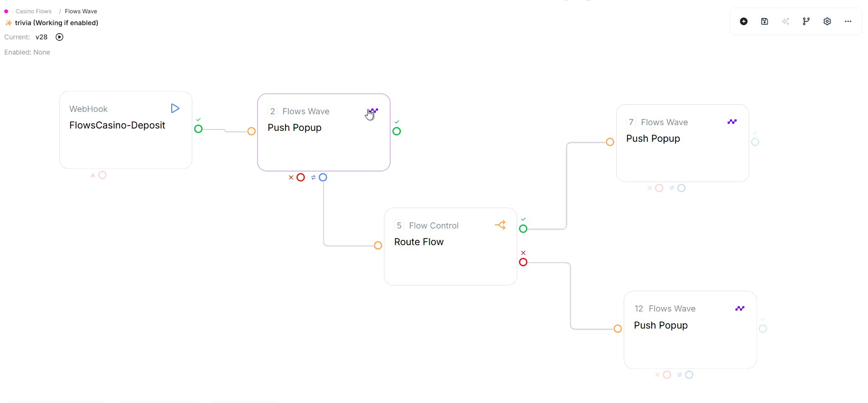Click blue retry port under node 2
The image size is (868, 403).
[323, 177]
